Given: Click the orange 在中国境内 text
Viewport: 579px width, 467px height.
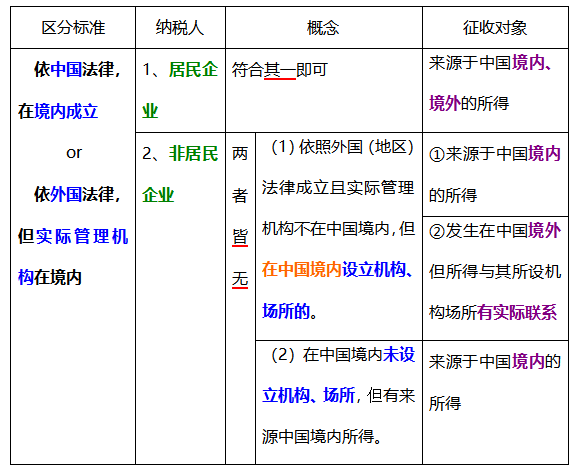Looking at the screenshot, I should point(301,269).
